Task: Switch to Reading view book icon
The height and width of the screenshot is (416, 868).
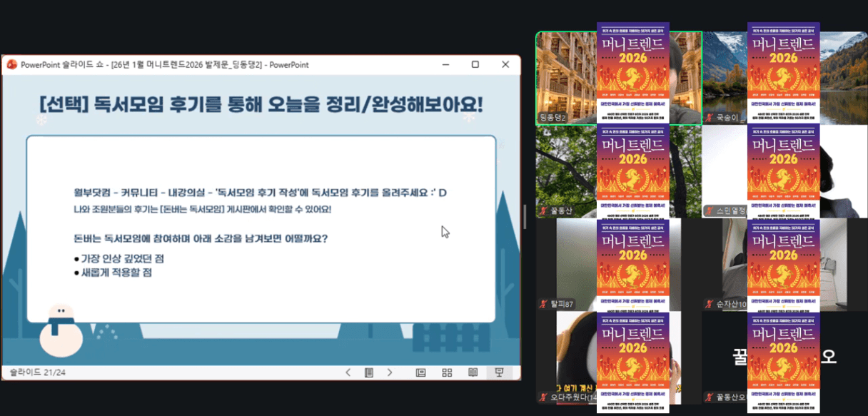Action: pyautogui.click(x=473, y=372)
